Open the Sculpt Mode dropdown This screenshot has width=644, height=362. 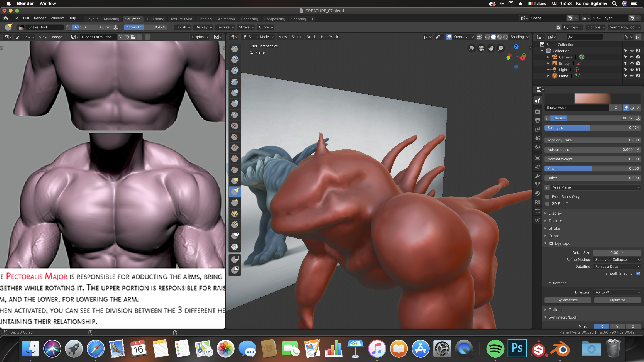pos(258,37)
